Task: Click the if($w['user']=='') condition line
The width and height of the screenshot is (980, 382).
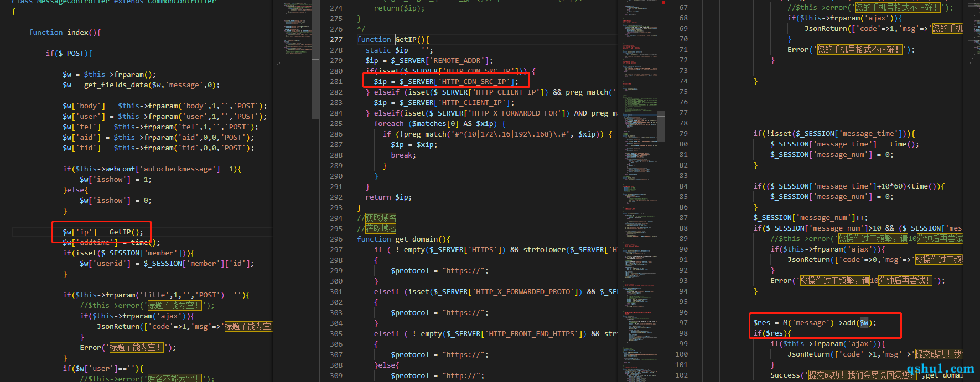Action: pos(103,368)
